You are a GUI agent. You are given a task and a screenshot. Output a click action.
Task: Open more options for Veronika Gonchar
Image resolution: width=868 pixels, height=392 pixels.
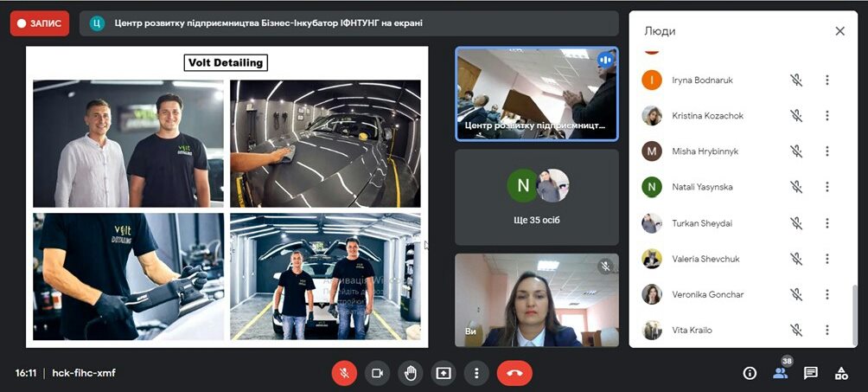827,294
